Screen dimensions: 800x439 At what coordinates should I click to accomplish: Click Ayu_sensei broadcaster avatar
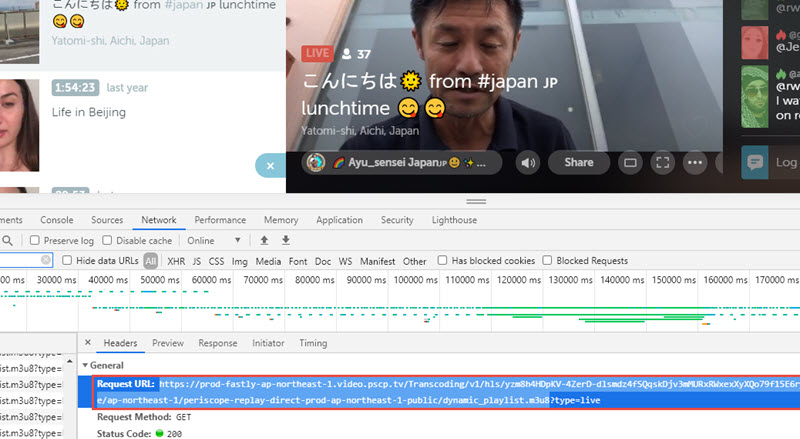316,163
